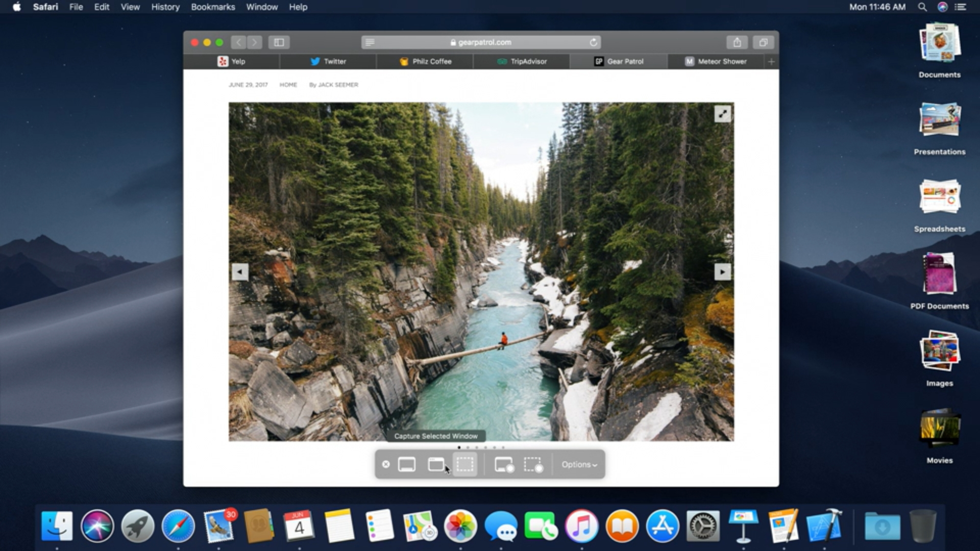Screen dimensions: 980x551
Task: Toggle Reader view icon in address bar
Action: click(x=370, y=42)
